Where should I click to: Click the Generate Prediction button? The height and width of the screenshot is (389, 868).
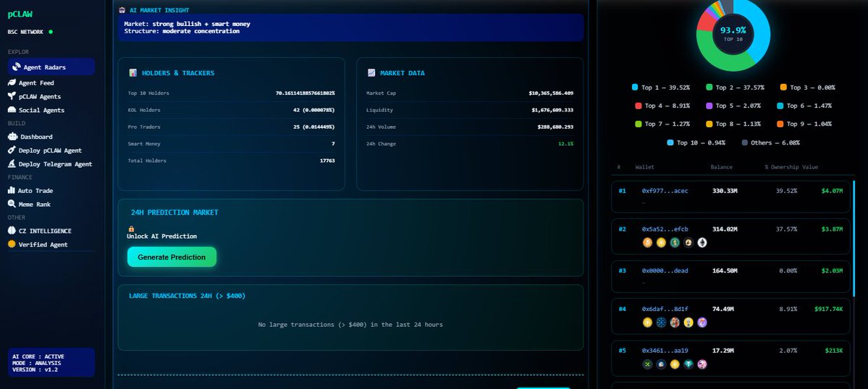172,257
